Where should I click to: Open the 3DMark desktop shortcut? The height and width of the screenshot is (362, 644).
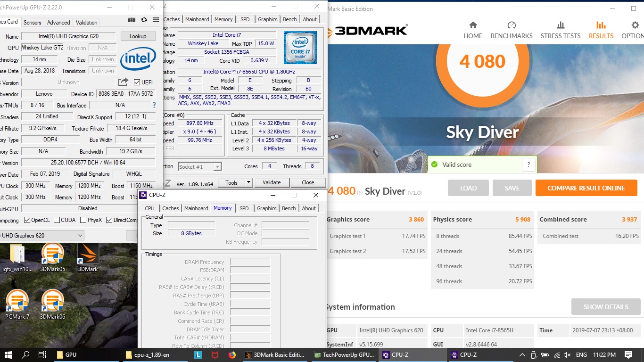tap(88, 257)
